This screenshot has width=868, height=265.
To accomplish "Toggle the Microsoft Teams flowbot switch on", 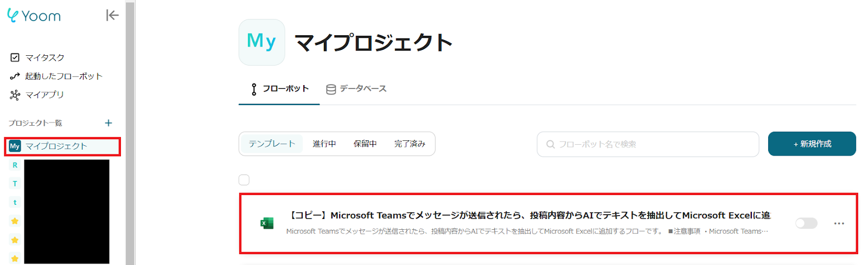I will (806, 223).
